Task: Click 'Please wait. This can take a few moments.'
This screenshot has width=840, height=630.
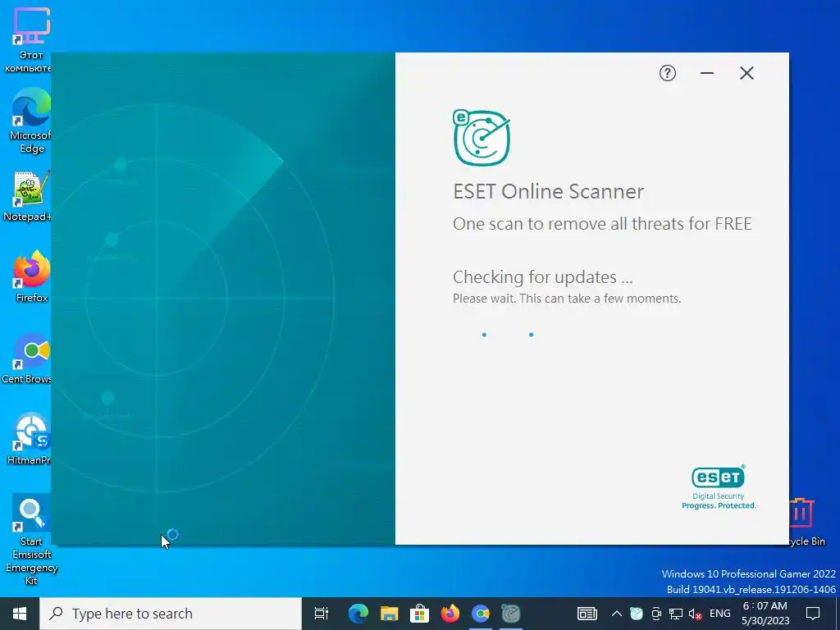Action: click(x=567, y=299)
